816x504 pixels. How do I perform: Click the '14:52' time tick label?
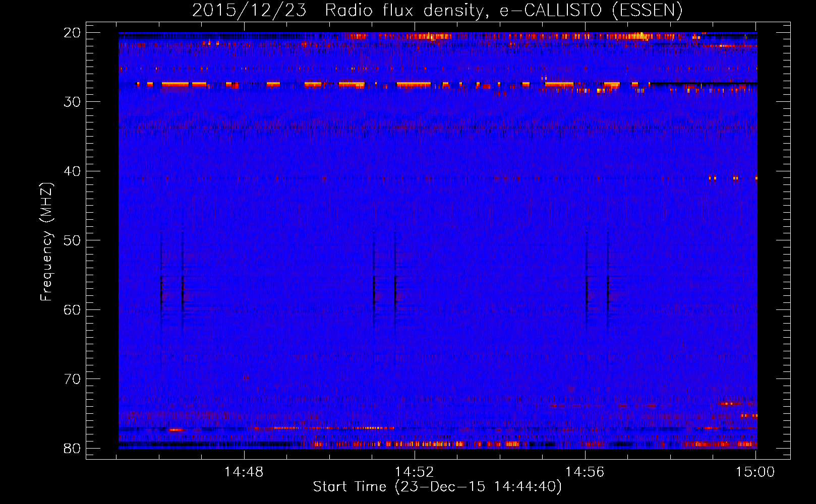coord(415,472)
